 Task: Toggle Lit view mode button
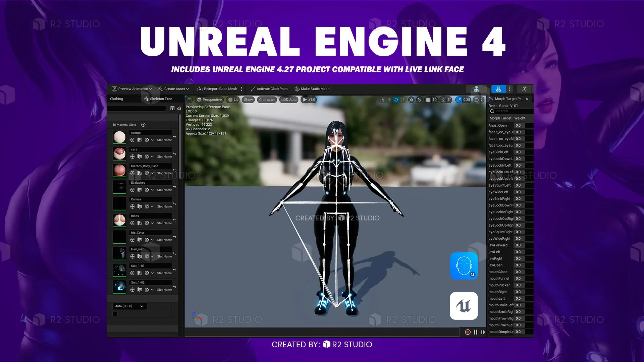pos(233,100)
